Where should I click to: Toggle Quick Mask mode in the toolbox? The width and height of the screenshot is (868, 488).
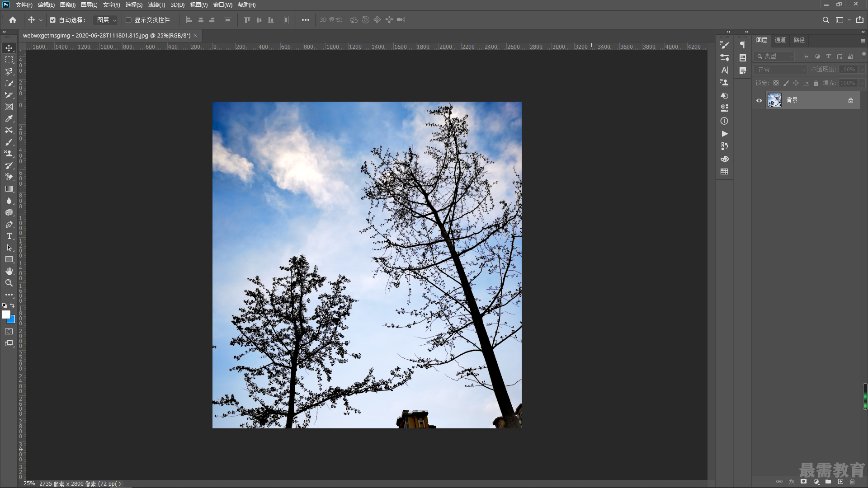pyautogui.click(x=9, y=332)
